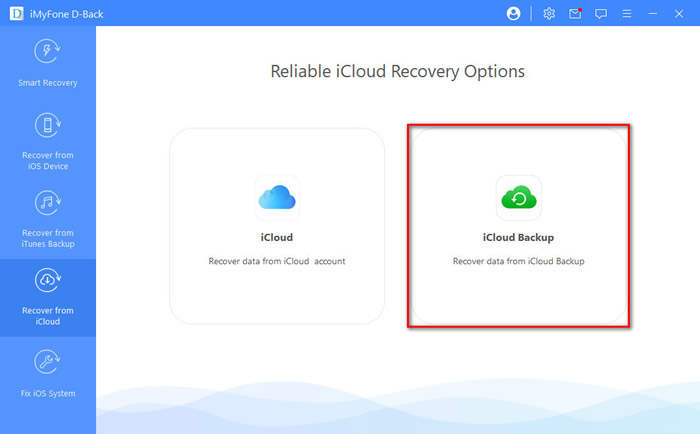Select the Recover from iCloud icon
Screen dimensions: 700x434
[48, 281]
